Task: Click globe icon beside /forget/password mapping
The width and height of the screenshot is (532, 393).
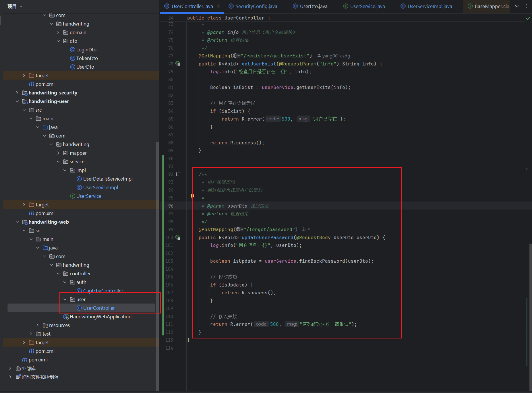Action: point(238,229)
